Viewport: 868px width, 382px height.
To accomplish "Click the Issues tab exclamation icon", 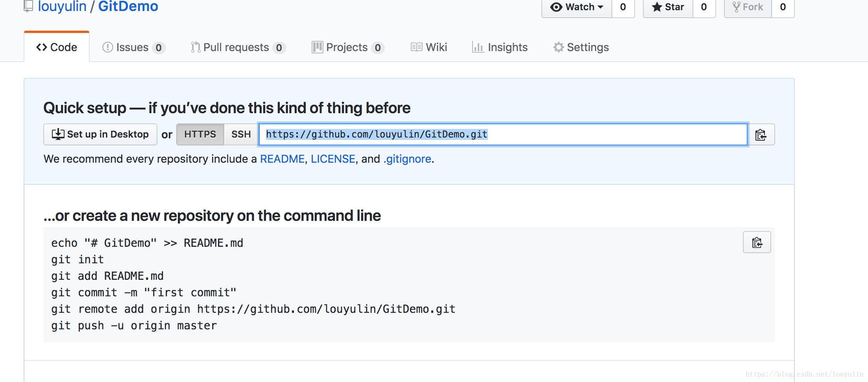I will tap(107, 47).
